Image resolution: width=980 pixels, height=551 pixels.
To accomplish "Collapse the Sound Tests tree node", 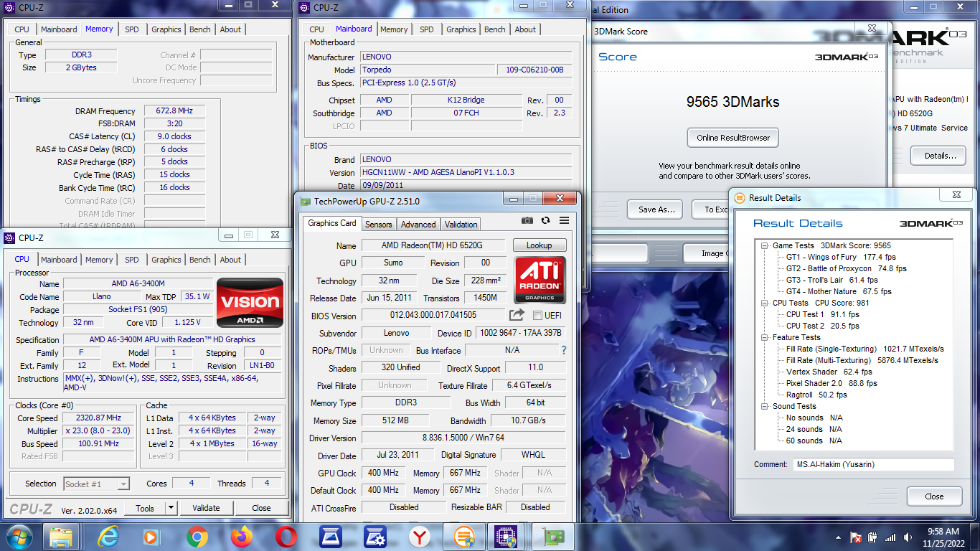I will click(x=765, y=406).
